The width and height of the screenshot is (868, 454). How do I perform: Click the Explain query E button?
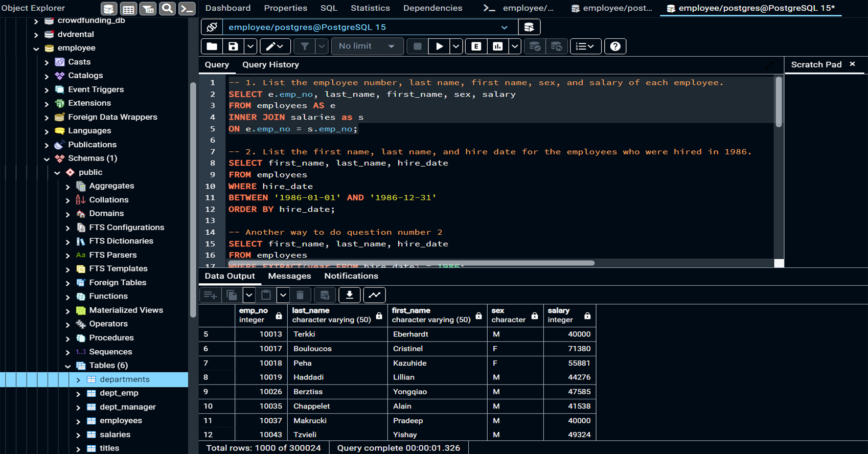point(476,47)
